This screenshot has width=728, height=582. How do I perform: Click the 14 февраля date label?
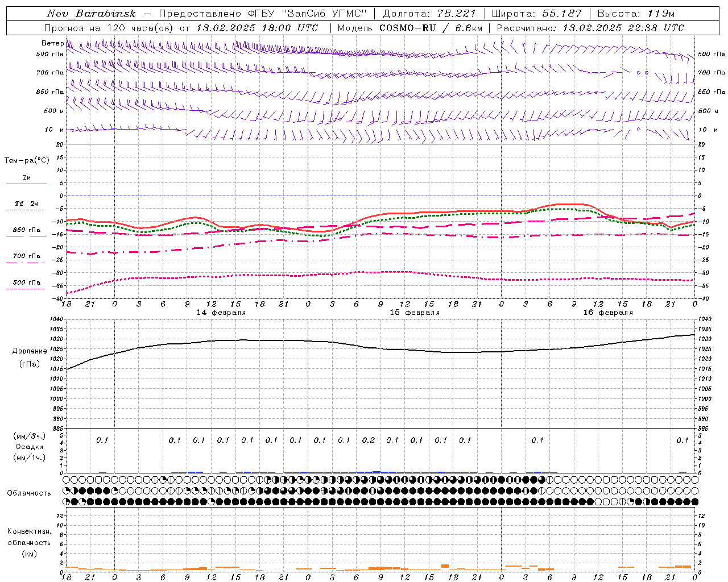(221, 313)
